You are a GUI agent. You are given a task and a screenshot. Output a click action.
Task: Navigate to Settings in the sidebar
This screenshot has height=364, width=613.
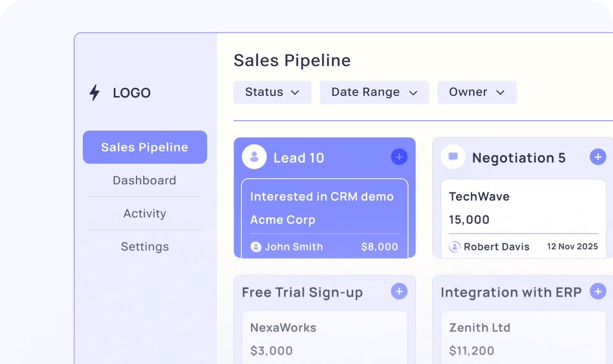(145, 247)
